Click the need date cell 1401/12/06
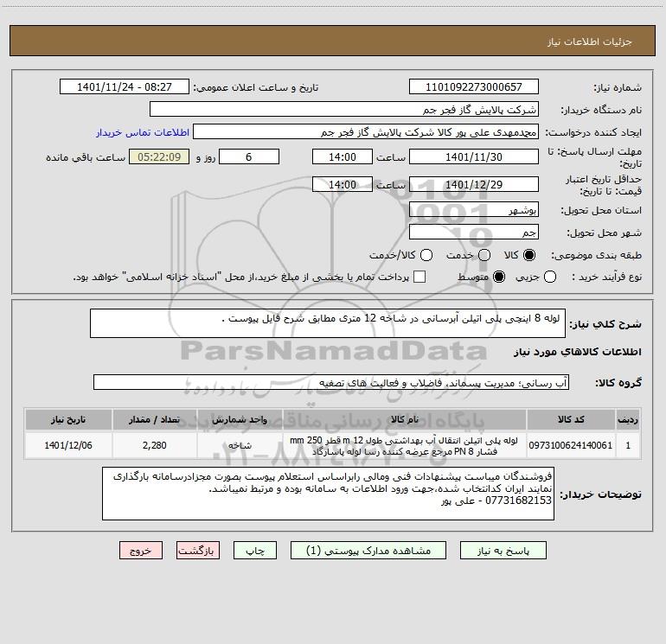 [68, 445]
